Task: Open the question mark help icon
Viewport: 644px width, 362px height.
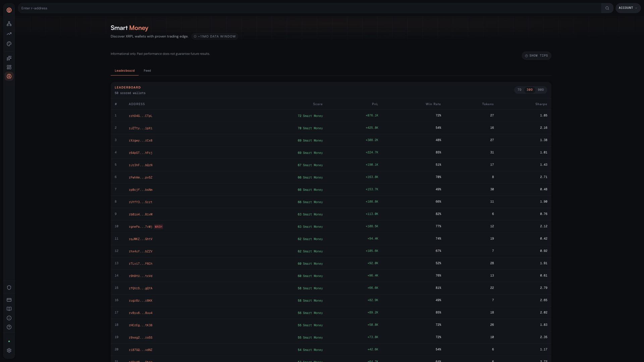Action: (x=9, y=327)
